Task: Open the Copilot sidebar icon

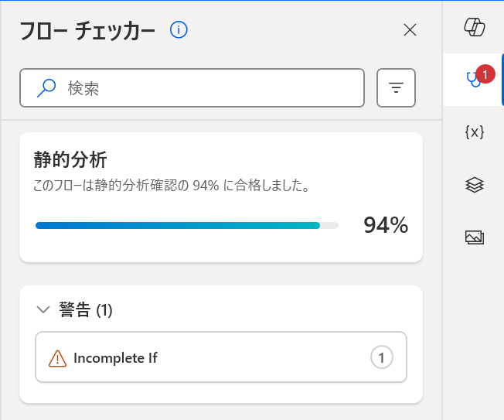Action: tap(474, 28)
